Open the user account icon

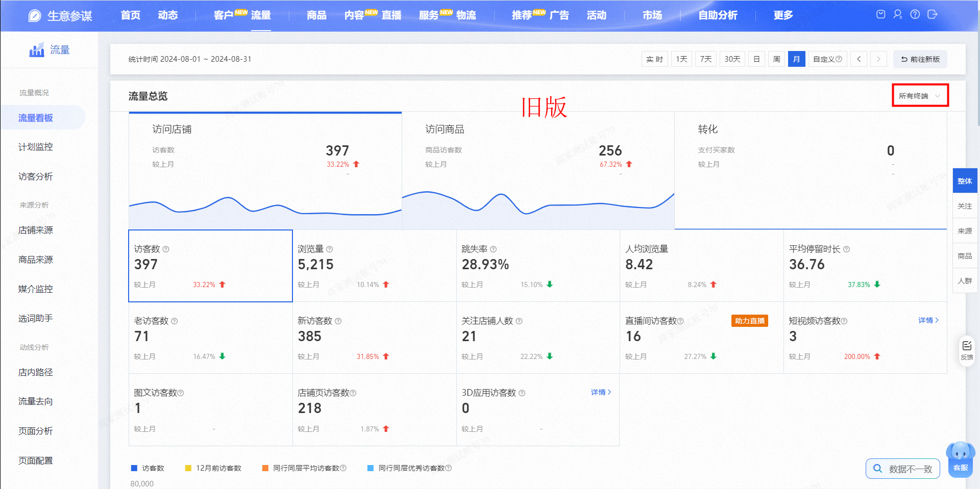click(898, 14)
